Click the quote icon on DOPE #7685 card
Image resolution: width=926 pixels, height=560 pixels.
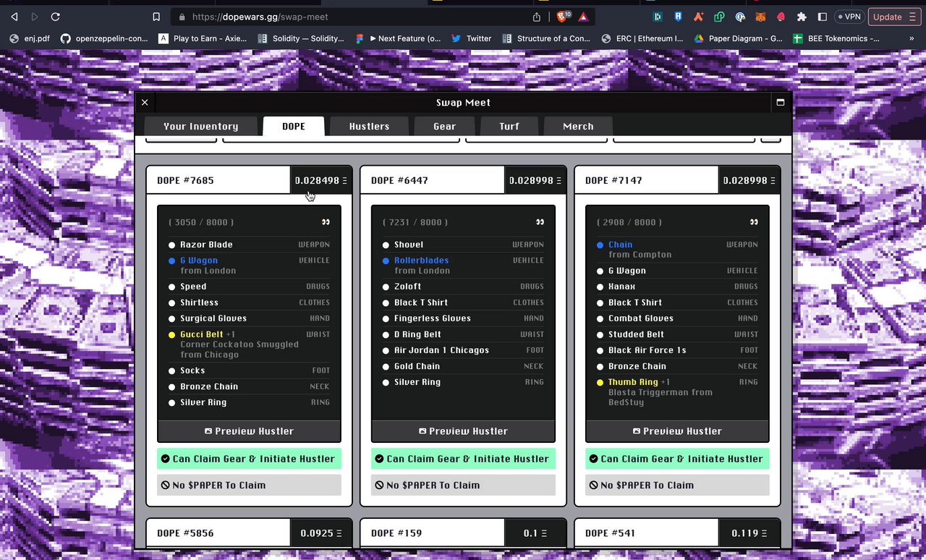pos(326,222)
